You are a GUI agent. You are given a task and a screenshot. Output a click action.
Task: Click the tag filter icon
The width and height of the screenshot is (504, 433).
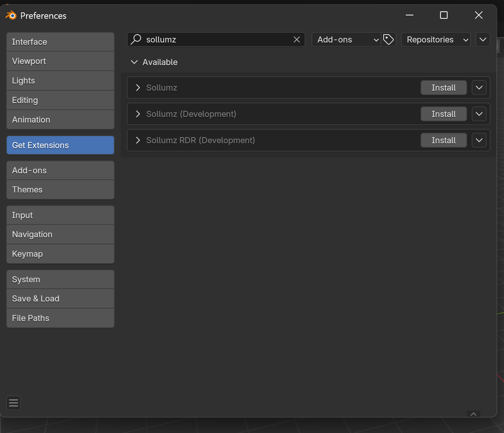click(x=389, y=39)
